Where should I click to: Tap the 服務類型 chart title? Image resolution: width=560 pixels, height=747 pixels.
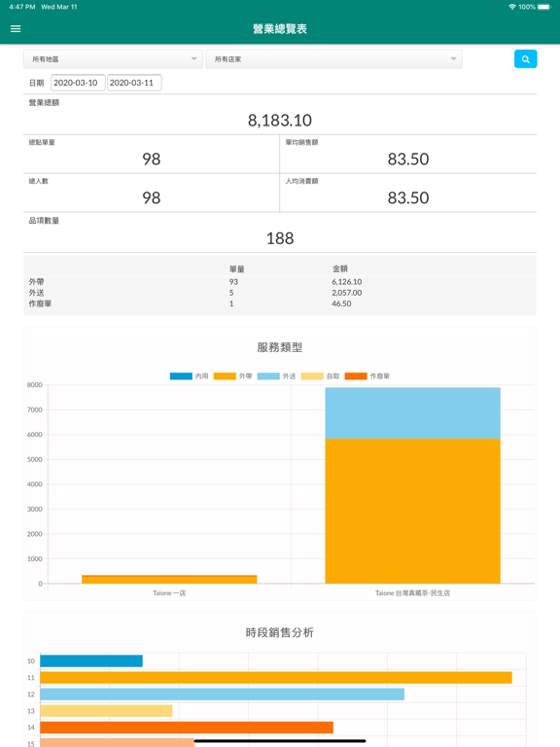280,347
